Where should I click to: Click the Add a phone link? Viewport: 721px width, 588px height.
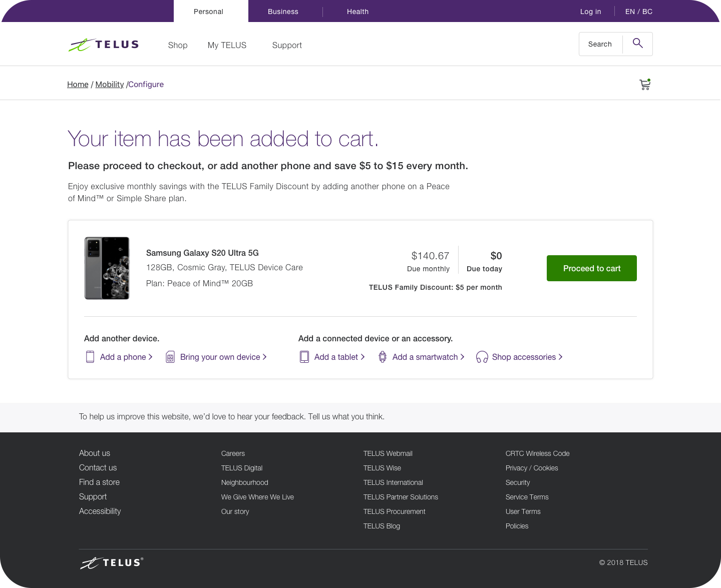[126, 357]
